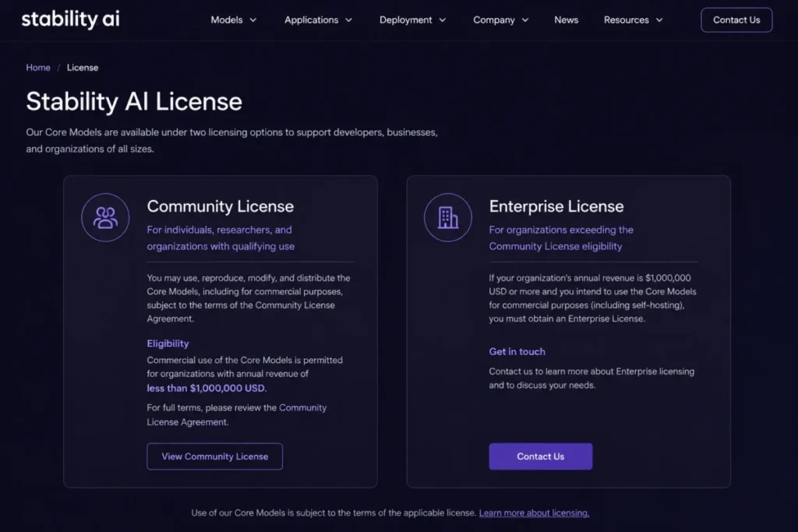Screen dimensions: 798x532
Task: Click 'Use of our Core Models' footer text
Action: (334, 513)
